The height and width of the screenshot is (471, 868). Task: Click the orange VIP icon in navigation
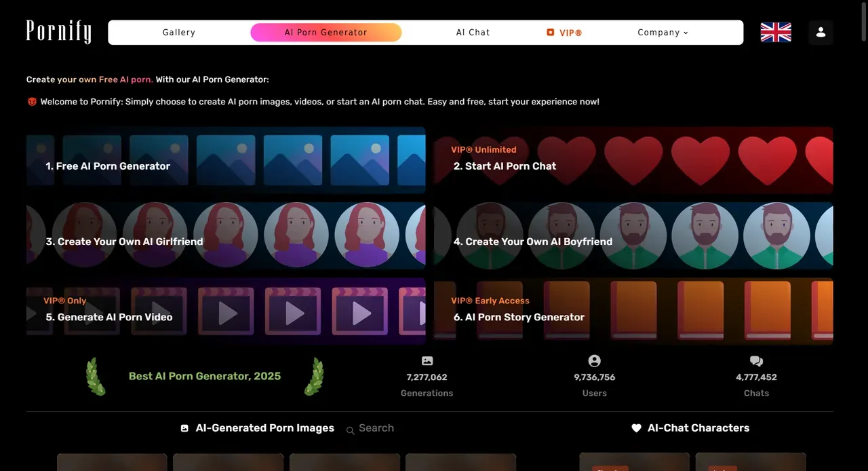551,33
